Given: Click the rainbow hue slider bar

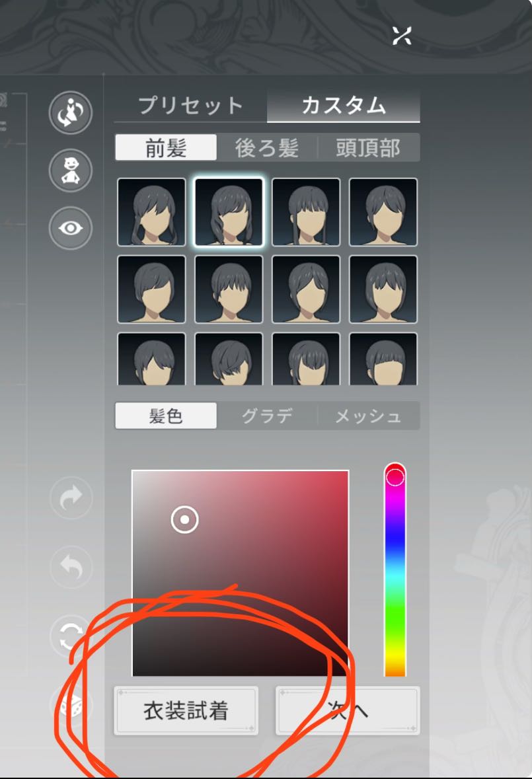Looking at the screenshot, I should point(395,570).
